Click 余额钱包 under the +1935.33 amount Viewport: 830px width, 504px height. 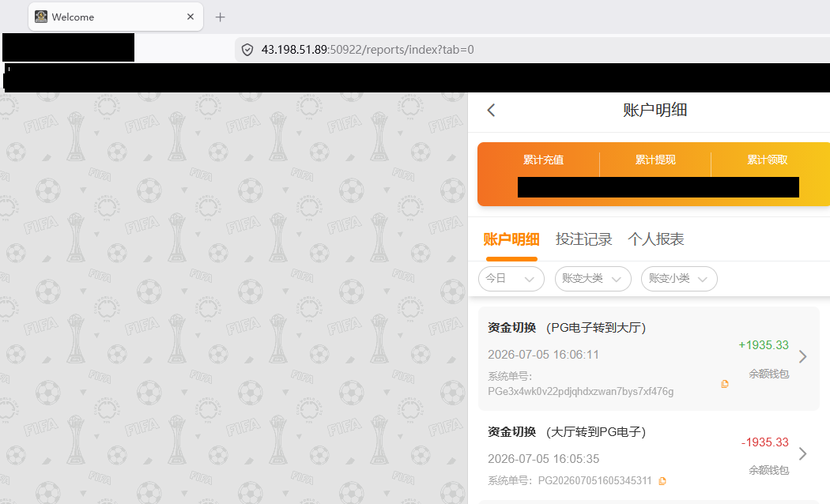tap(768, 374)
